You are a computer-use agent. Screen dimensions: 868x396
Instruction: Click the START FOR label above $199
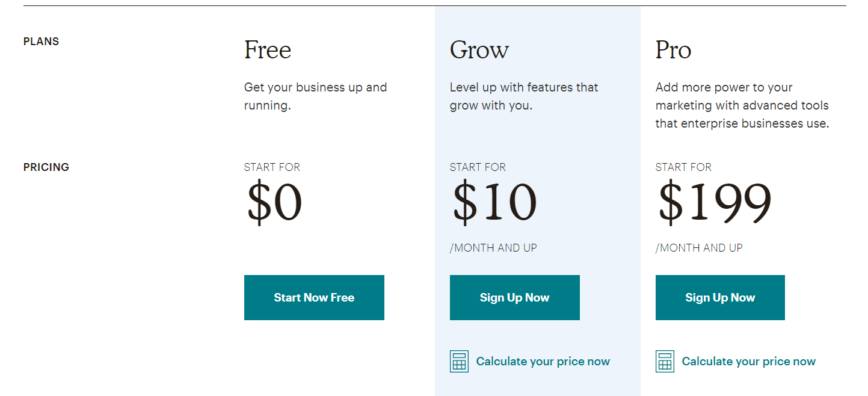[683, 167]
